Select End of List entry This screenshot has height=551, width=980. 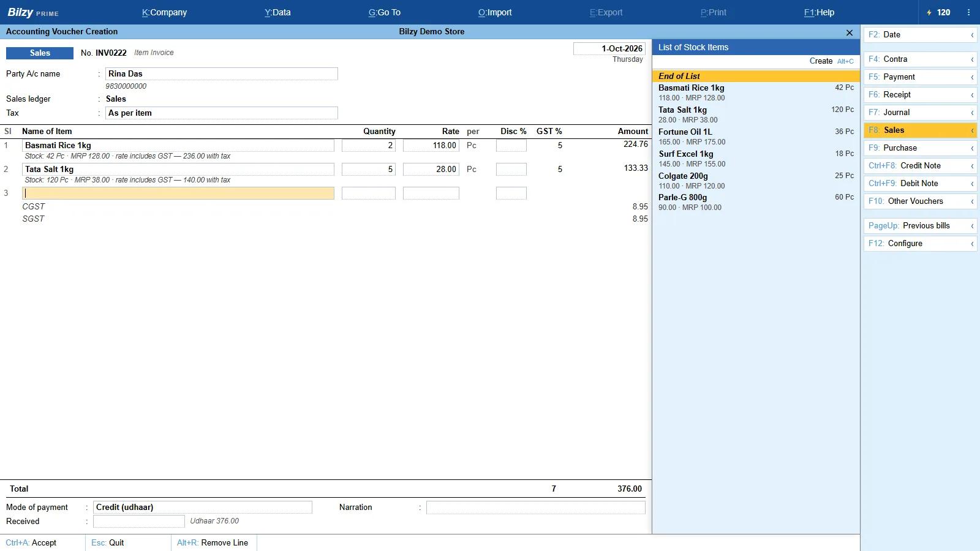(756, 76)
